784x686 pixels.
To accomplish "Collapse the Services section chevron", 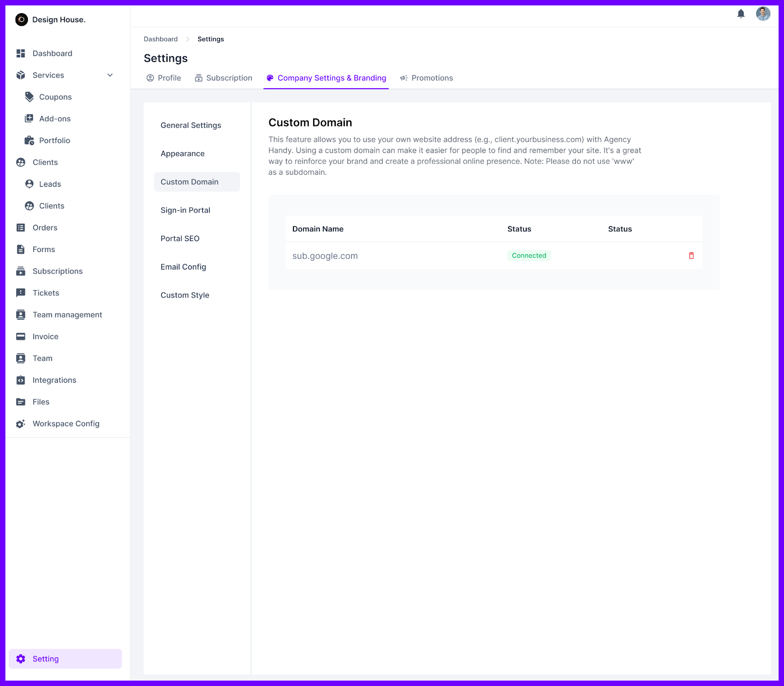I will [110, 75].
